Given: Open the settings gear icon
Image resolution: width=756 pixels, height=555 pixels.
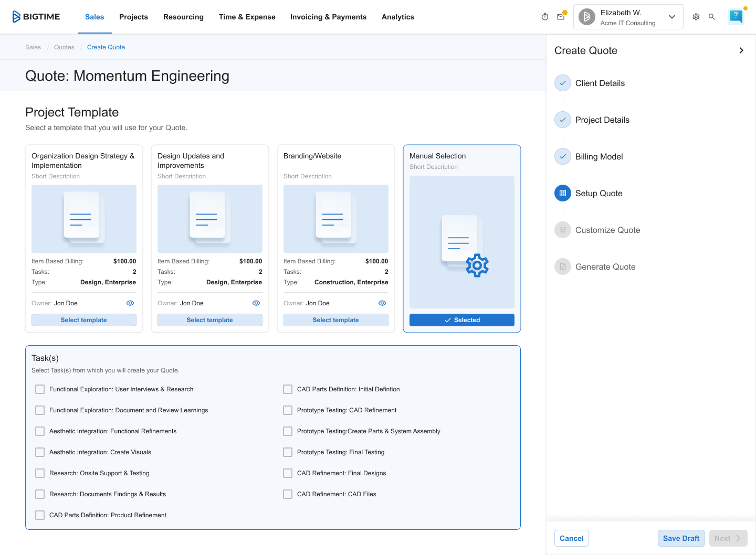Looking at the screenshot, I should click(696, 17).
